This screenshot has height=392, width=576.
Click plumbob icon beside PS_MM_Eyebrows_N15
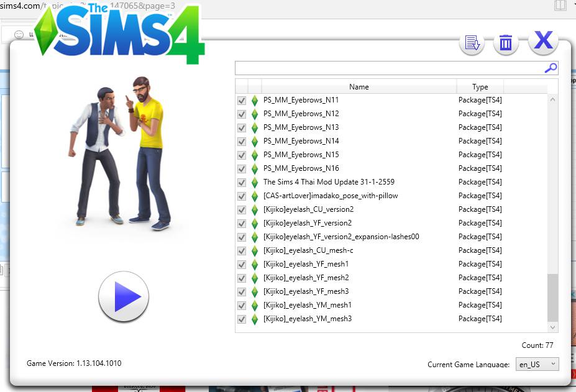[255, 155]
